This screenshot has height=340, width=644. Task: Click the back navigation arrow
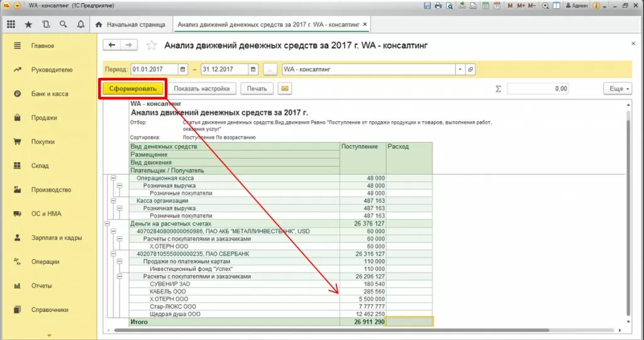[x=112, y=45]
